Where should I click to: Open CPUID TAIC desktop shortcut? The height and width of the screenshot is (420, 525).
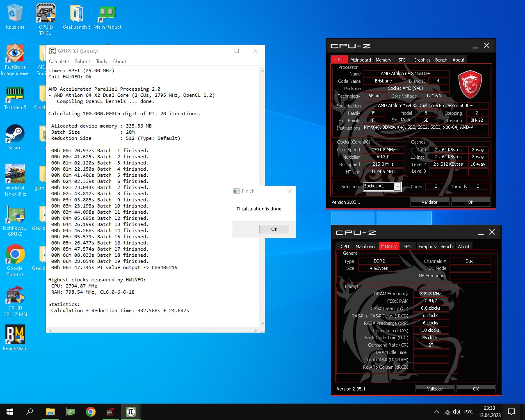point(46,19)
